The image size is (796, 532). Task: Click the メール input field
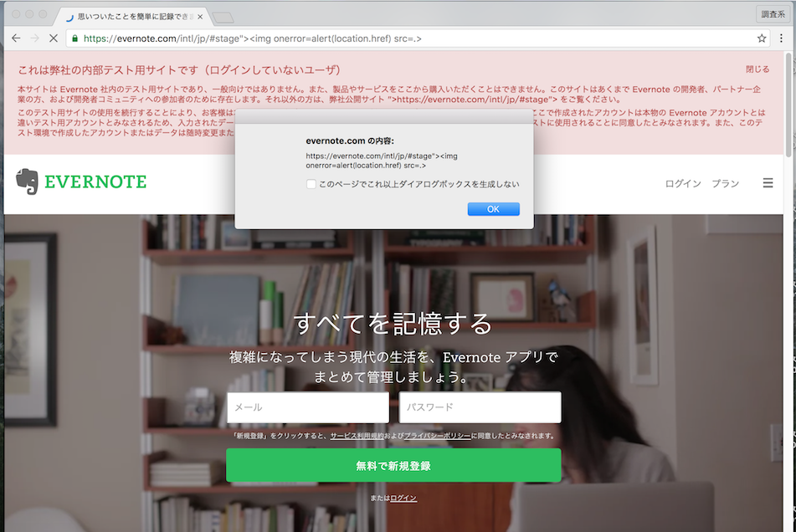pyautogui.click(x=308, y=407)
